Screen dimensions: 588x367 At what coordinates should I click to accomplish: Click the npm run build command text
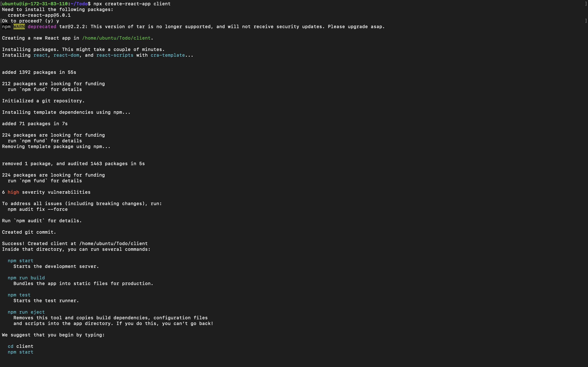pos(26,277)
